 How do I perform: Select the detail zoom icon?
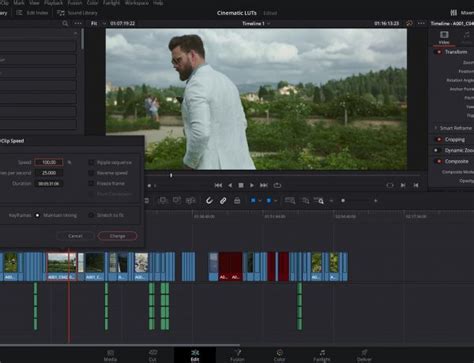click(x=305, y=201)
